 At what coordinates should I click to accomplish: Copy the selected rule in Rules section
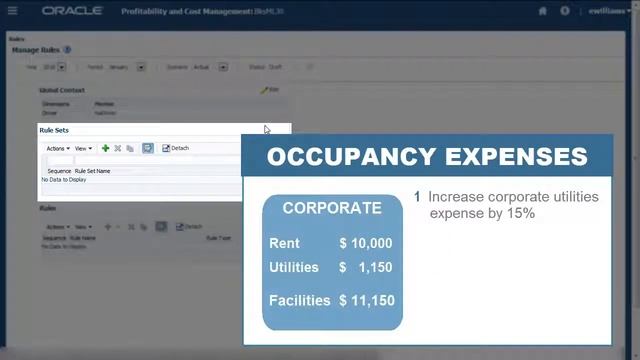pyautogui.click(x=143, y=227)
